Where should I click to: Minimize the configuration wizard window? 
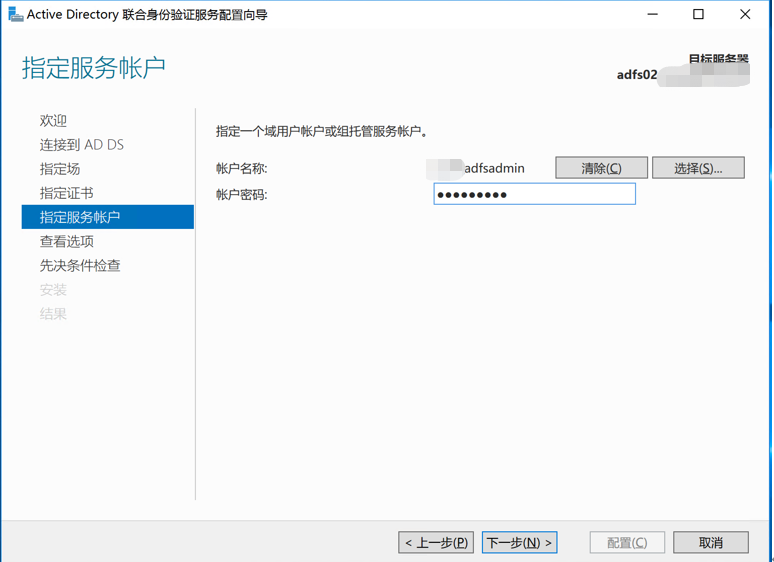click(653, 14)
